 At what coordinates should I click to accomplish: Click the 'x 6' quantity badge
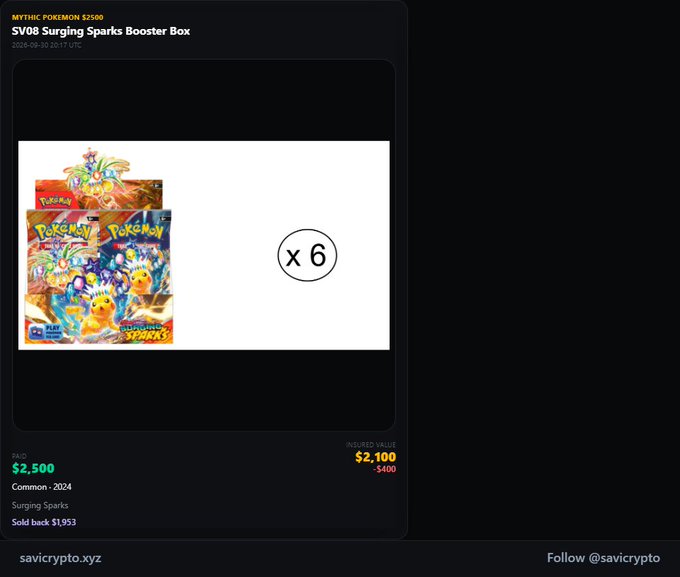[x=307, y=256]
